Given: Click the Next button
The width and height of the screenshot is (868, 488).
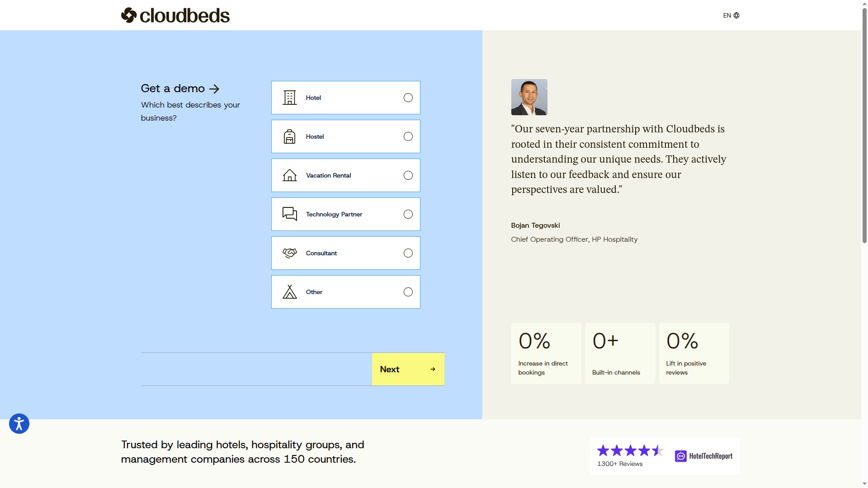Looking at the screenshot, I should (x=407, y=369).
